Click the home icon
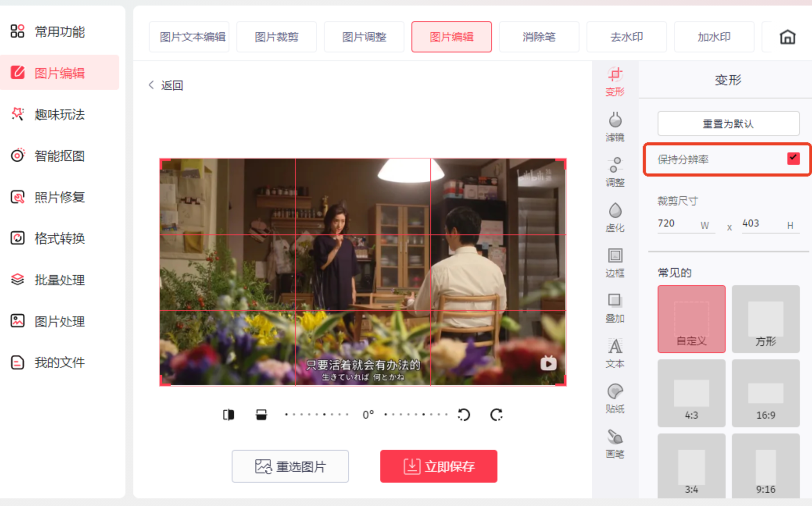 coord(787,37)
